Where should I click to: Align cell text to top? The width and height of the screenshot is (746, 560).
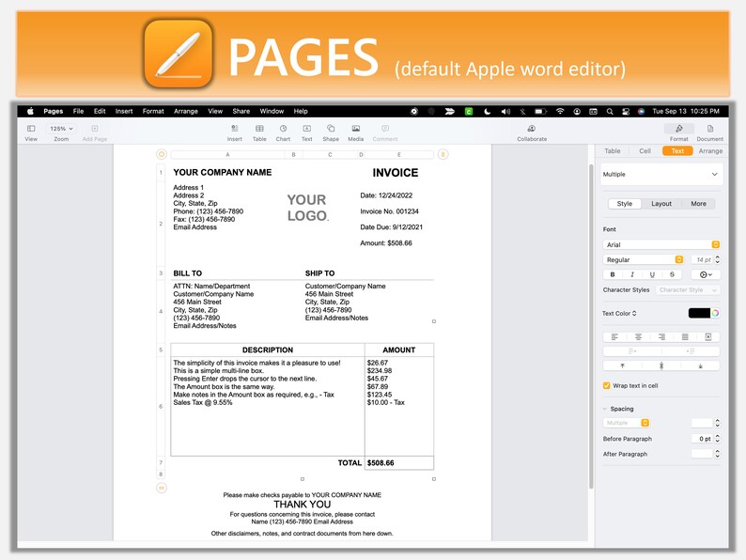[622, 366]
